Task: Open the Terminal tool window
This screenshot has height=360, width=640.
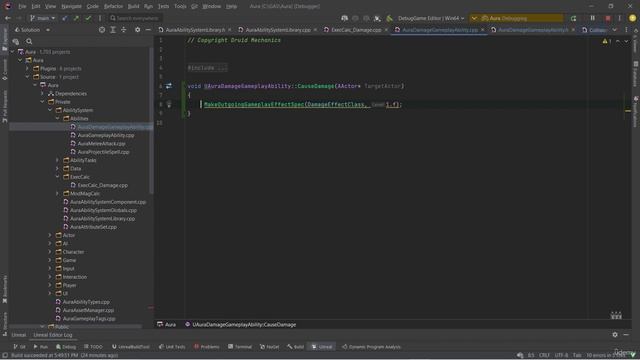Action: point(240,347)
